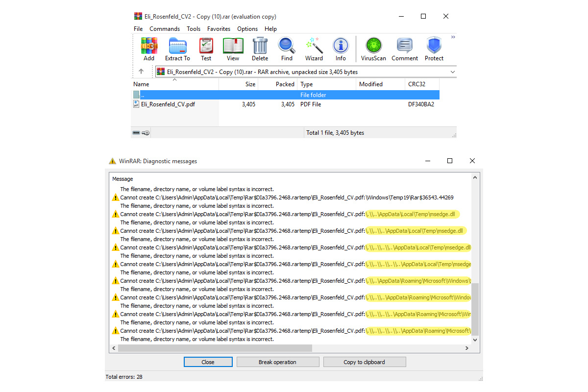Click the vertical scrollbar thumb in diagnostics
This screenshot has width=588, height=392.
tap(475, 309)
